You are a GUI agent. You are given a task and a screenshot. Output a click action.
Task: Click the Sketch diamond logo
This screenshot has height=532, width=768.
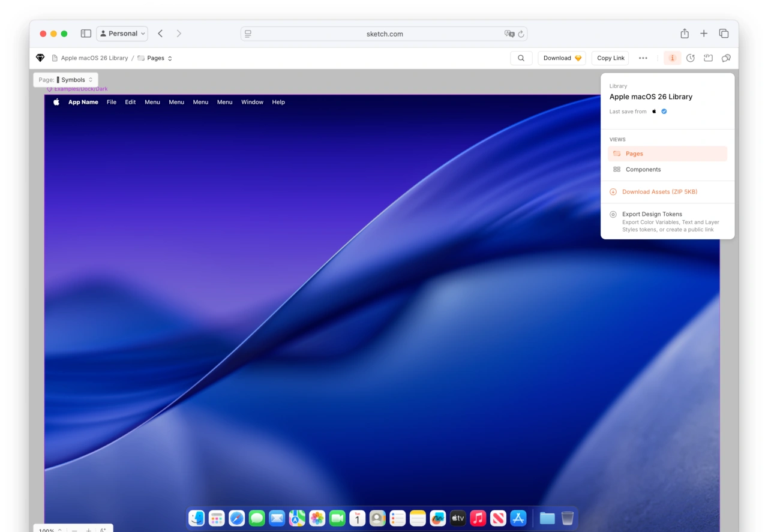coord(40,58)
